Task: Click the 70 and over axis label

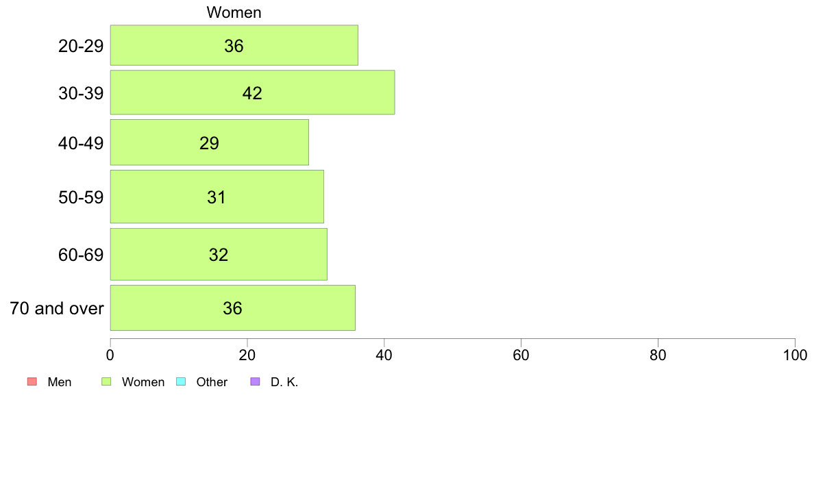Action: click(57, 308)
